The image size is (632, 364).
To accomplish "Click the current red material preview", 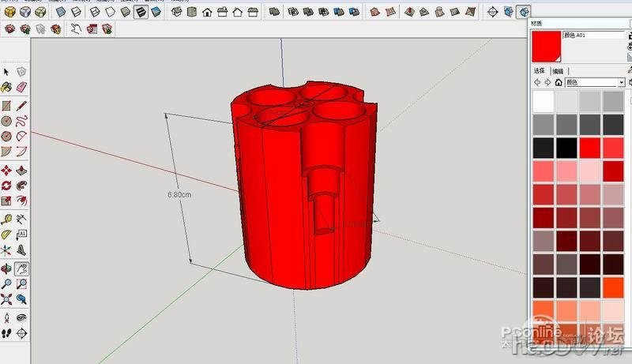I will (x=546, y=47).
